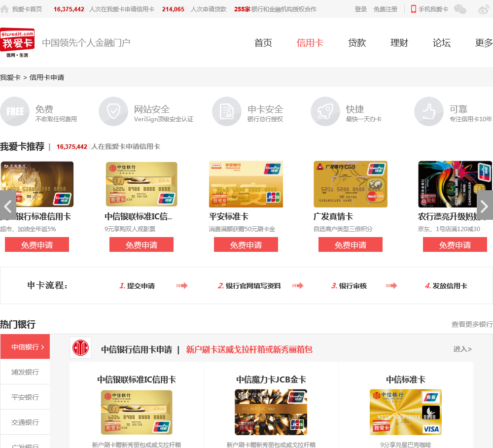The height and width of the screenshot is (448, 493).
Task: Show next cards with right carousel arrow
Action: click(x=485, y=206)
